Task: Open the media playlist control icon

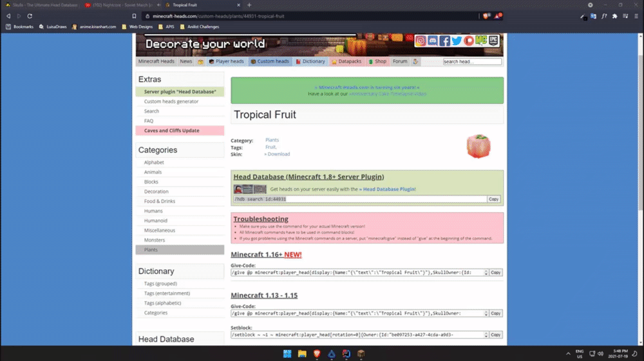Action: (625, 16)
